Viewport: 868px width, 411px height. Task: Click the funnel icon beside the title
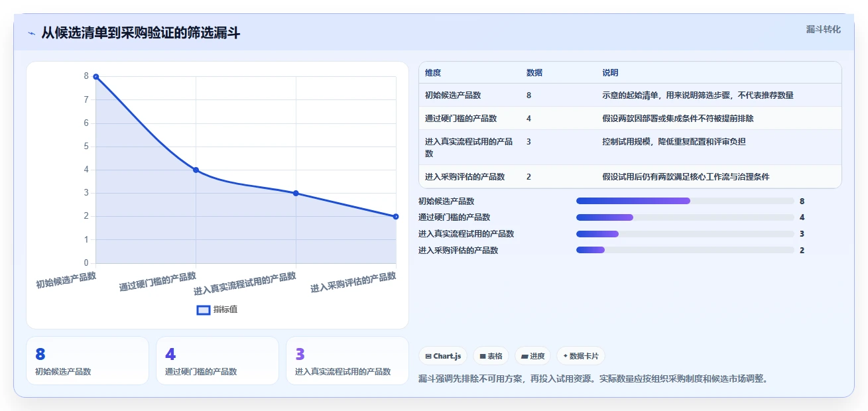click(31, 33)
